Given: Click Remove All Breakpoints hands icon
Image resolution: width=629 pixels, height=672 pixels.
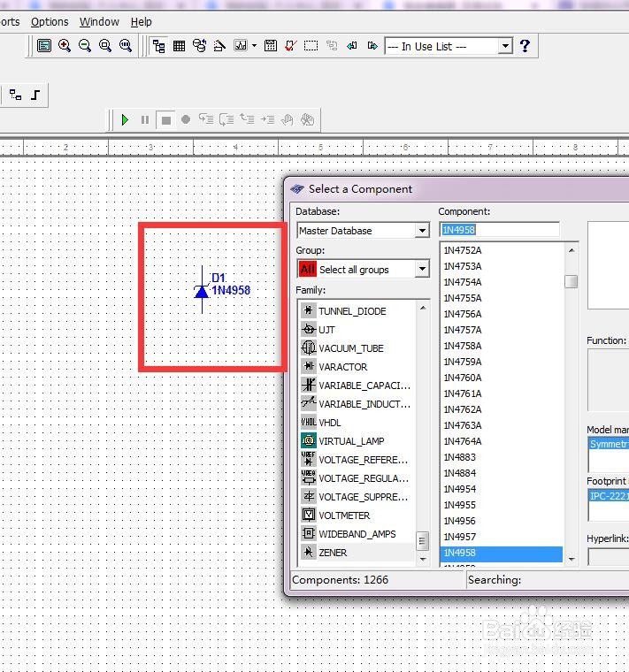Looking at the screenshot, I should [x=308, y=119].
